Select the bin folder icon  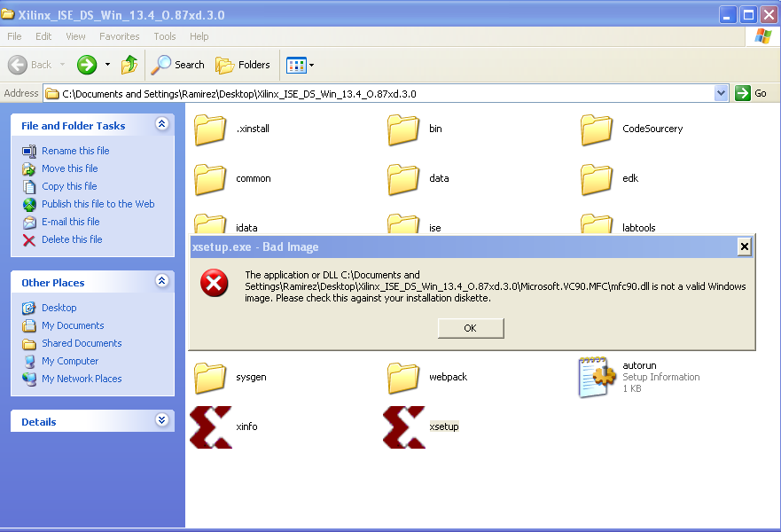403,129
